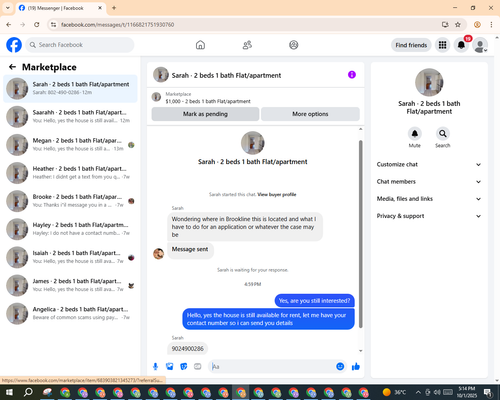This screenshot has height=400, width=500.
Task: Open Angelica conversation in the list
Action: (70, 313)
